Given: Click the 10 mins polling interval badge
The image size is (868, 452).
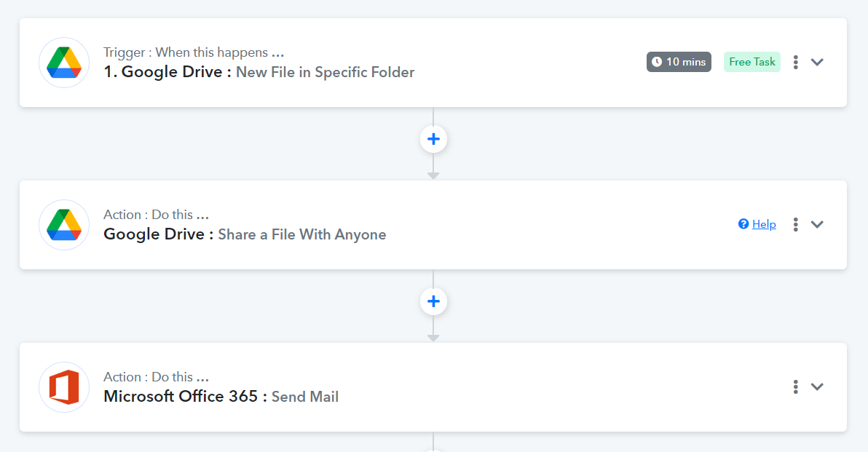Looking at the screenshot, I should coord(679,62).
